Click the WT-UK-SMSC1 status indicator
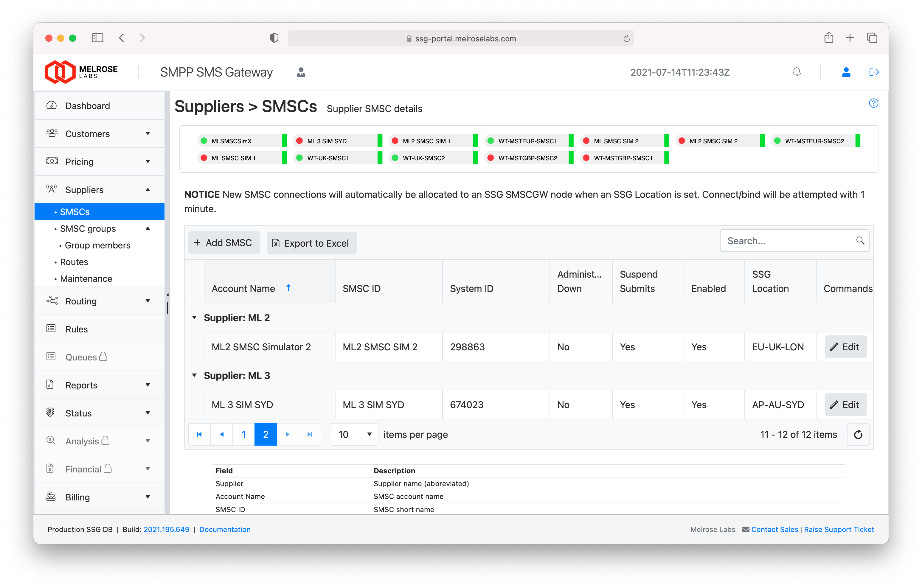922x588 pixels. [328, 158]
